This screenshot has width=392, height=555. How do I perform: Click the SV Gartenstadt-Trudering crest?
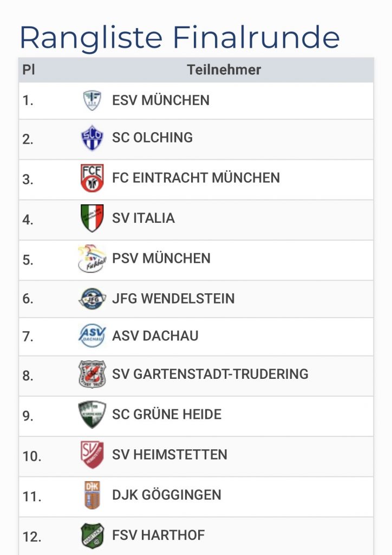(92, 374)
